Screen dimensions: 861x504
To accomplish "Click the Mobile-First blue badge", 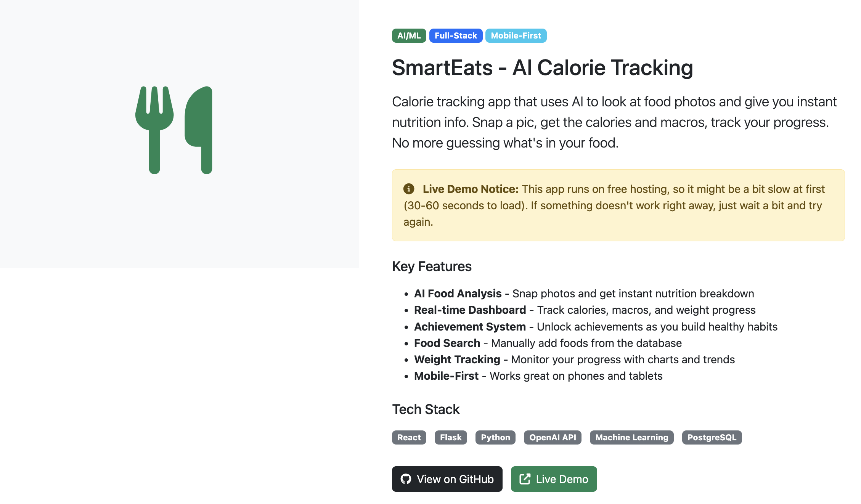I will (x=516, y=36).
